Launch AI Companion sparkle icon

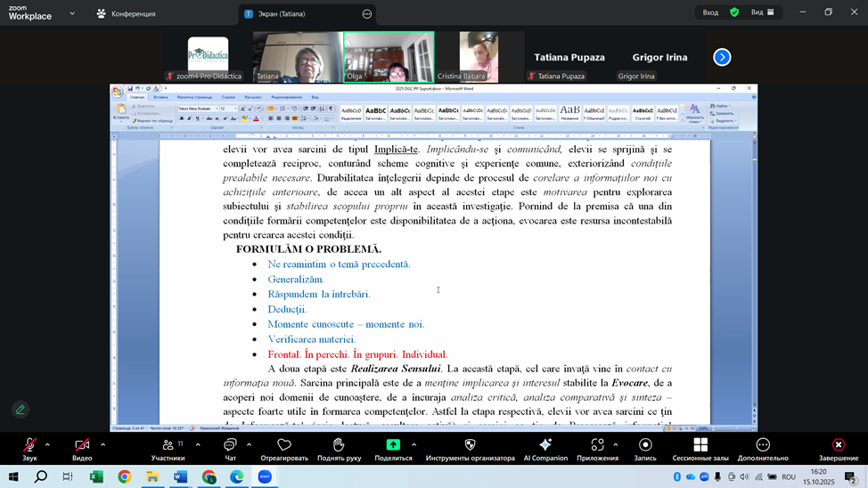[x=545, y=445]
